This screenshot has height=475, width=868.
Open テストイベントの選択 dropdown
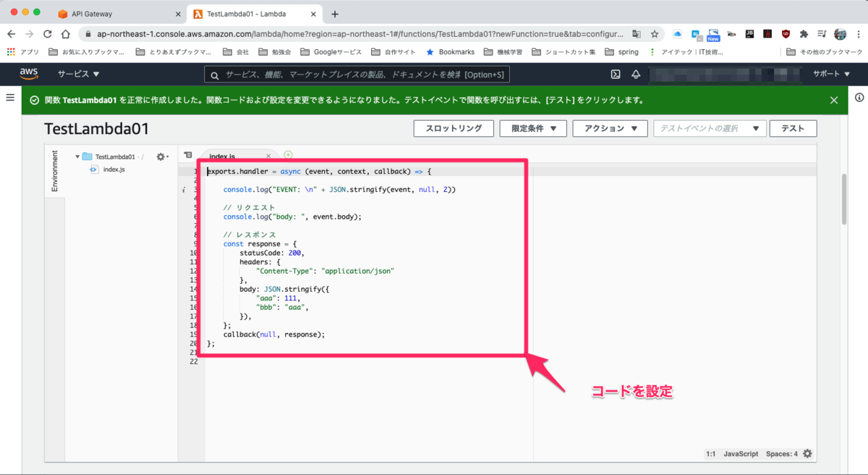click(x=710, y=128)
